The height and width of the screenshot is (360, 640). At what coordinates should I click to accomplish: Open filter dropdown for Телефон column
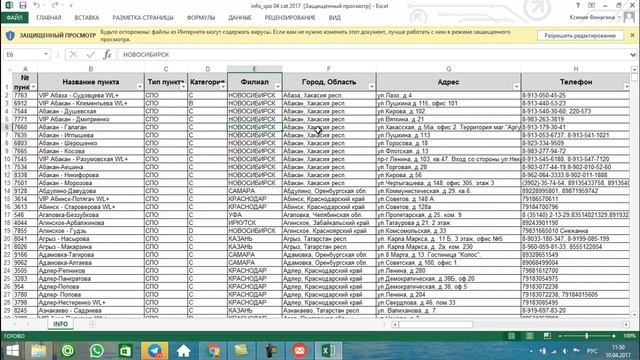point(627,87)
